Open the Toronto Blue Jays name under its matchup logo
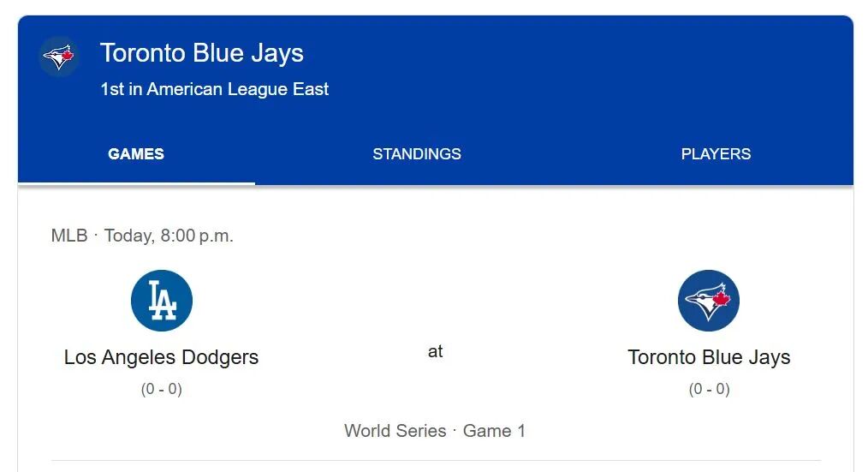The width and height of the screenshot is (868, 472). (709, 357)
